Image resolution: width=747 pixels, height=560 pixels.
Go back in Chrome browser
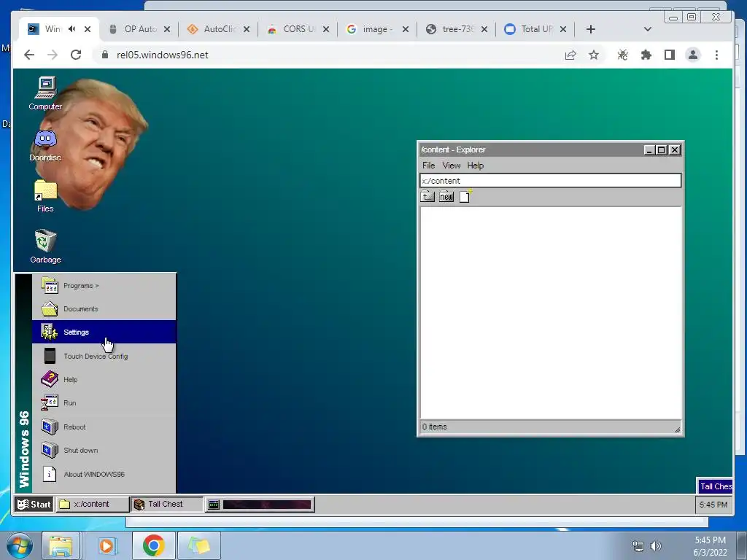(x=29, y=55)
